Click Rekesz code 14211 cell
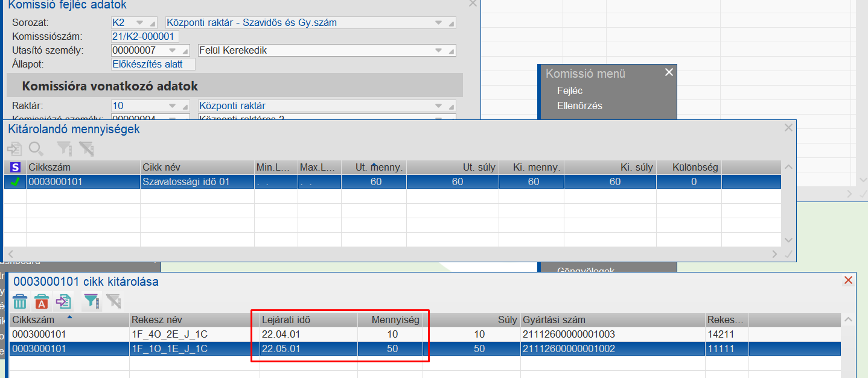The image size is (868, 378). pos(727,334)
